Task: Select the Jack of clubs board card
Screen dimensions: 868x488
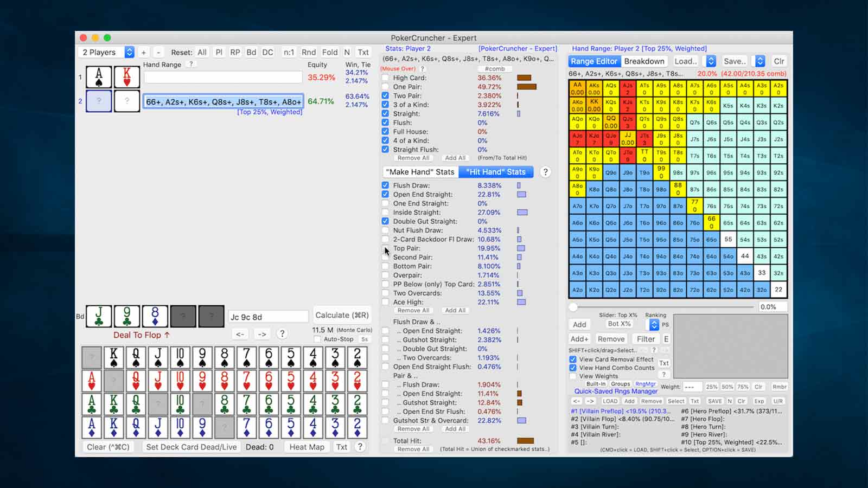Action: pos(99,316)
